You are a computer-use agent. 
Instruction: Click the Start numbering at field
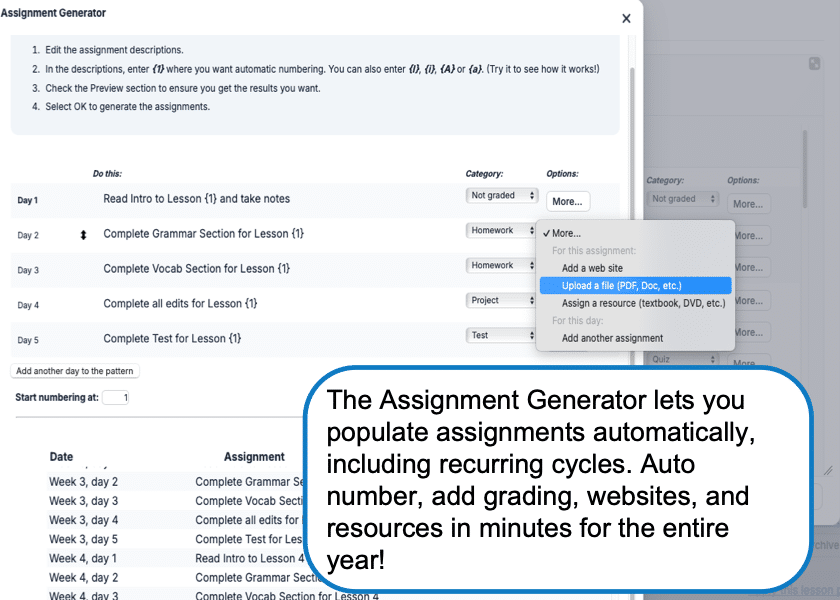[116, 398]
